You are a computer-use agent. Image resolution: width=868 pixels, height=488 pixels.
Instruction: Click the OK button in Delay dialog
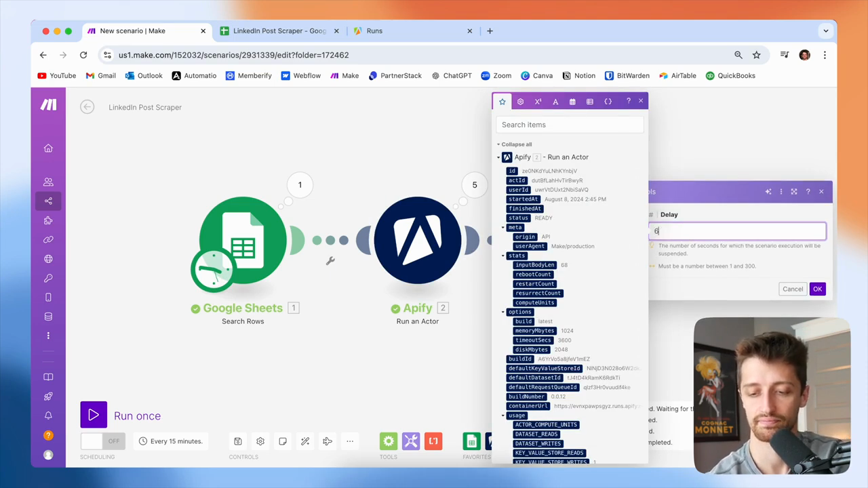(817, 289)
